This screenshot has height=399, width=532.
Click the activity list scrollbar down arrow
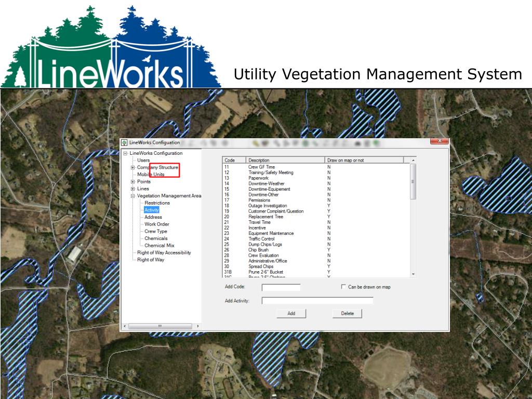(x=413, y=274)
